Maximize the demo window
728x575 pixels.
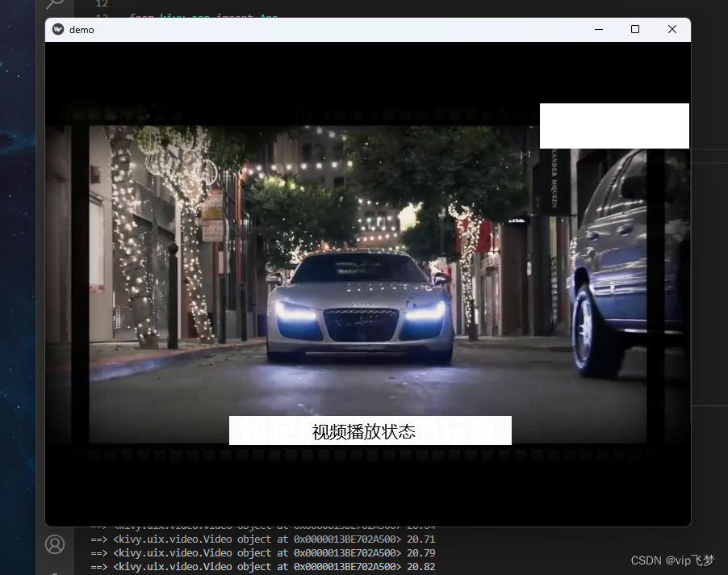(x=635, y=29)
